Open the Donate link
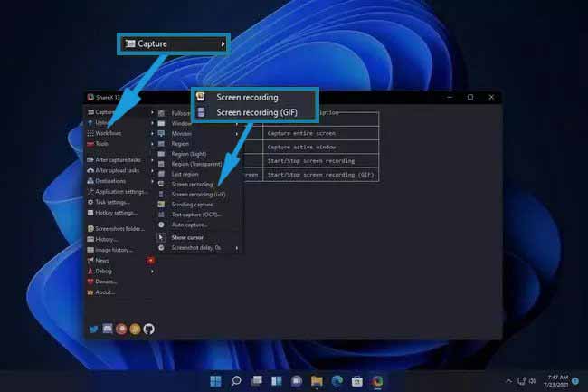Viewport: 588px width, 392px height. pos(106,282)
